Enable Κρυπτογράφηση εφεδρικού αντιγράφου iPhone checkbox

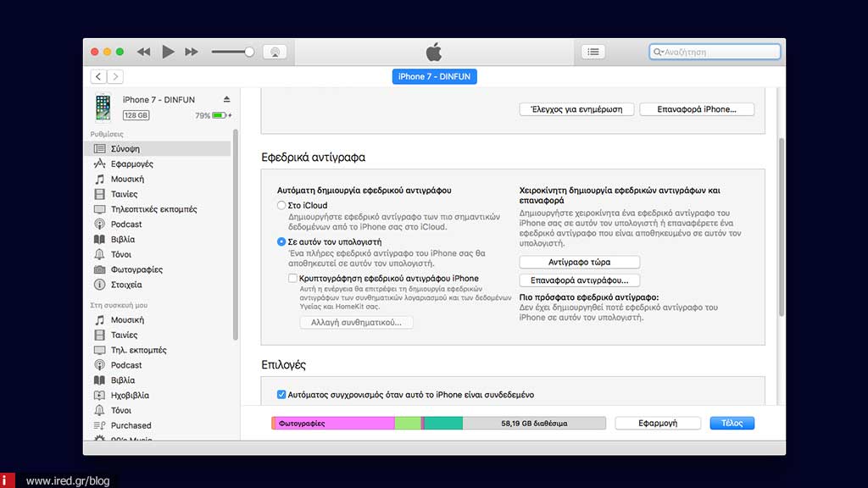pyautogui.click(x=292, y=278)
